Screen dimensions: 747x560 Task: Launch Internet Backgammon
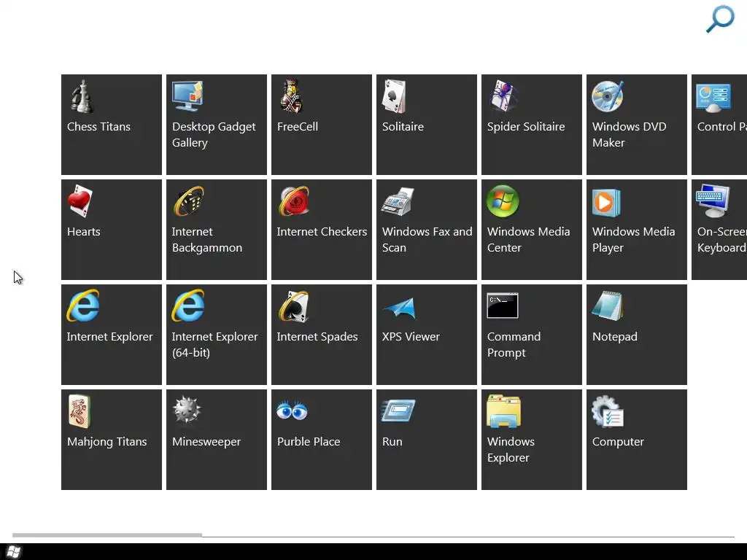click(x=217, y=230)
